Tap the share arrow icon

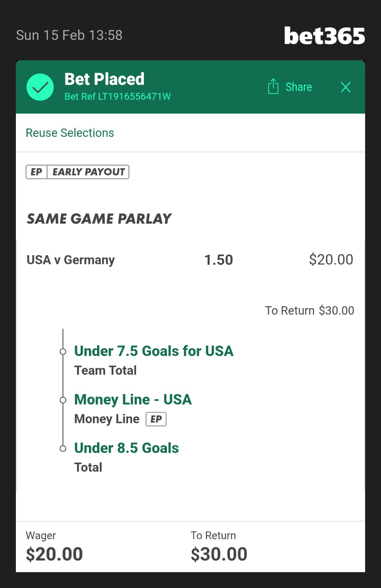click(x=273, y=86)
